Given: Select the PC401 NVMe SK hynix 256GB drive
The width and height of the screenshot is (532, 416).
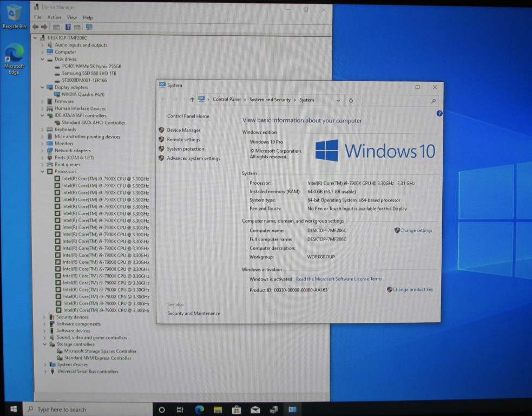Looking at the screenshot, I should (x=91, y=66).
